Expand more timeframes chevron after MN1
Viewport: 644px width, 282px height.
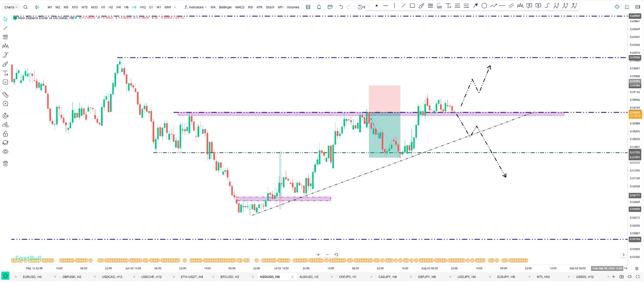[x=175, y=7]
